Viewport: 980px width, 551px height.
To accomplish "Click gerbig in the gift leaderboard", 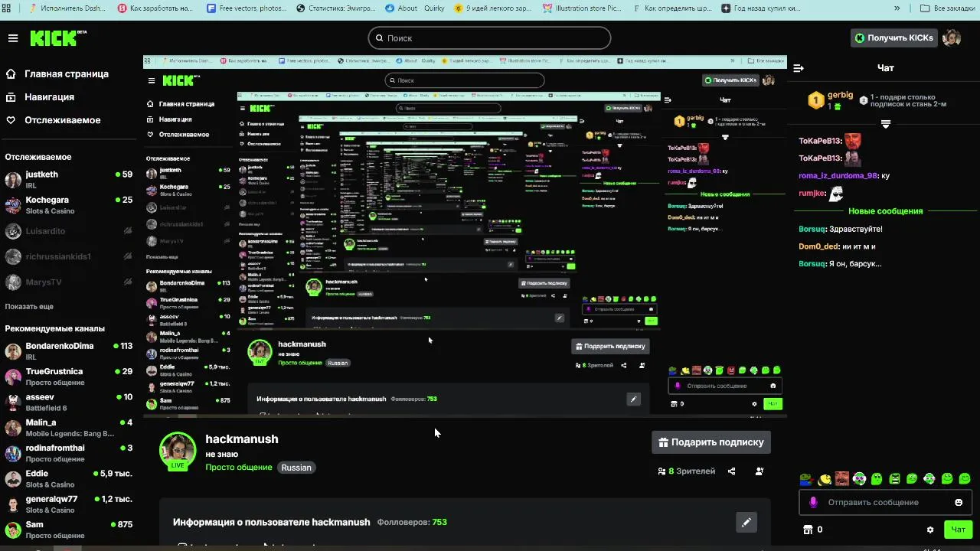I will 840,95.
